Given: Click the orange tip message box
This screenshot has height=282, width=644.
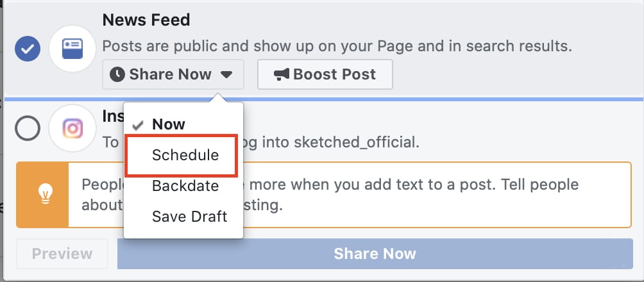Looking at the screenshot, I should 324,195.
